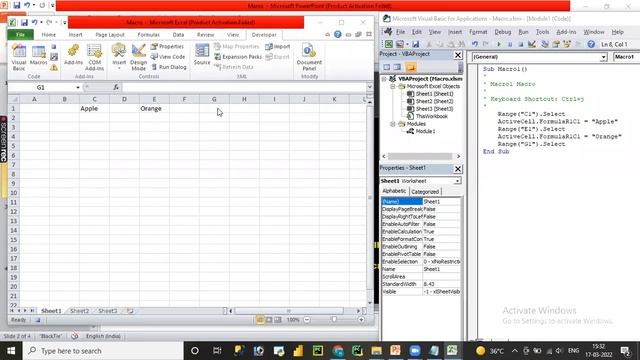Click the zoom out minus button in Excel
This screenshot has width=640, height=360.
coord(307,320)
